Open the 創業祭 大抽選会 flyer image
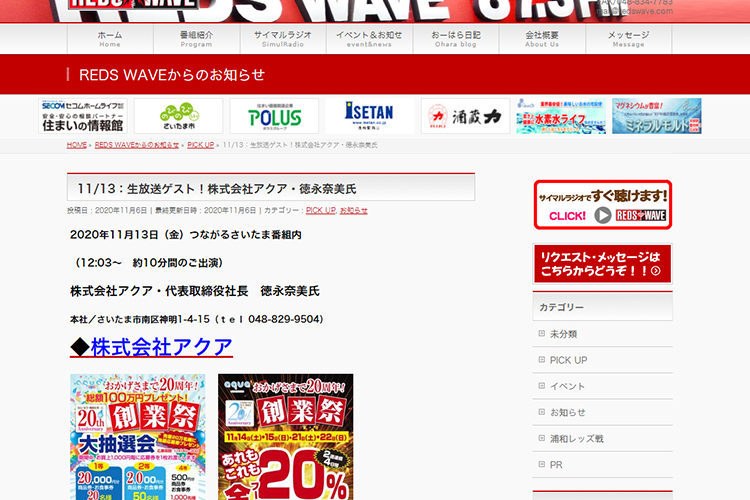 [138, 437]
